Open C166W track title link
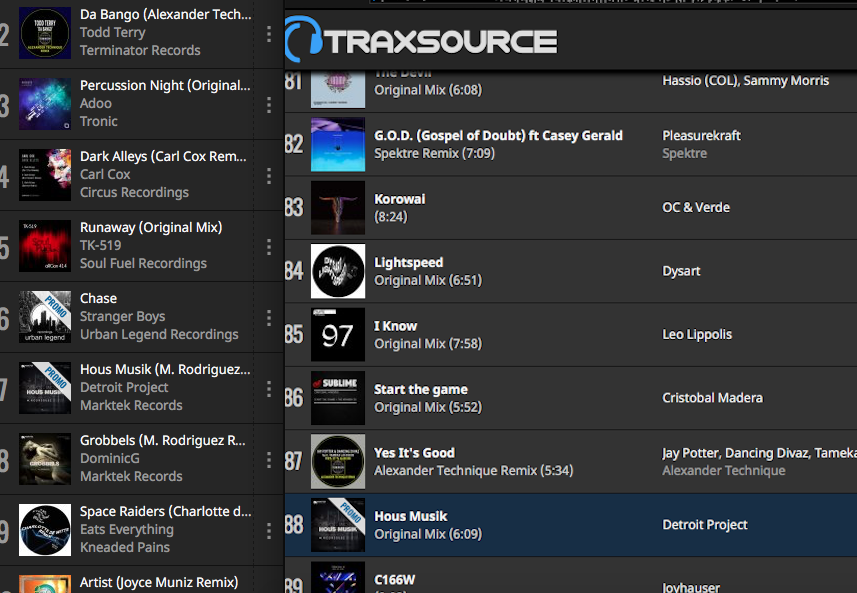The image size is (857, 593). (395, 579)
